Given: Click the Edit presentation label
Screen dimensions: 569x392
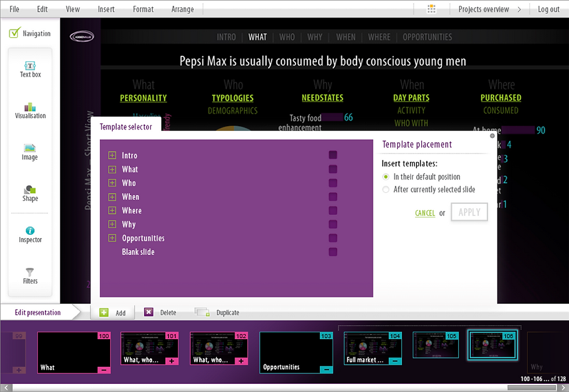Looking at the screenshot, I should [38, 312].
